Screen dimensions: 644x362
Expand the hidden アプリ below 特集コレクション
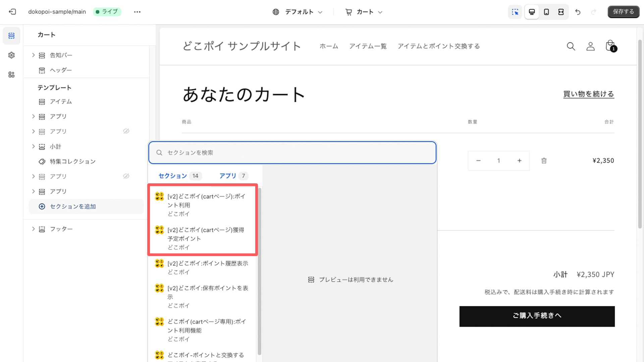point(33,176)
